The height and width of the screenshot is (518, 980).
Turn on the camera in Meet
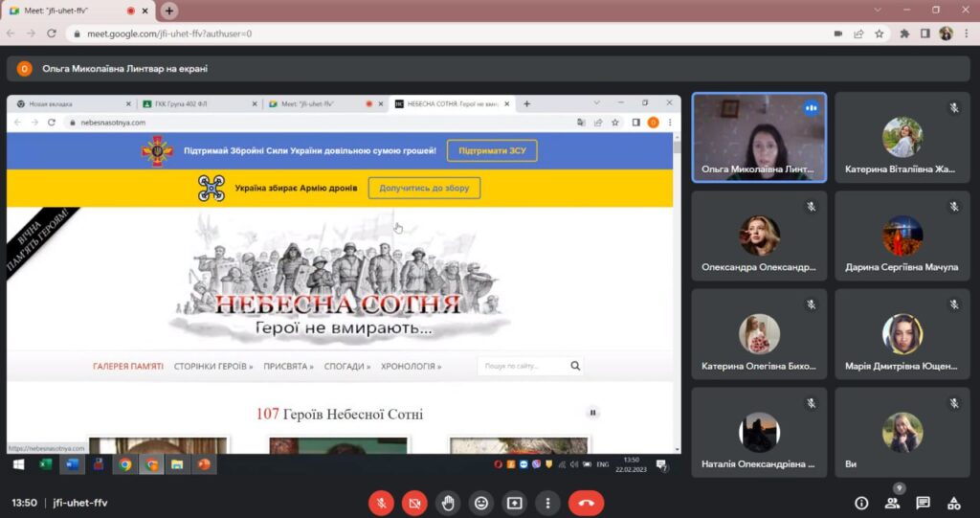(414, 503)
